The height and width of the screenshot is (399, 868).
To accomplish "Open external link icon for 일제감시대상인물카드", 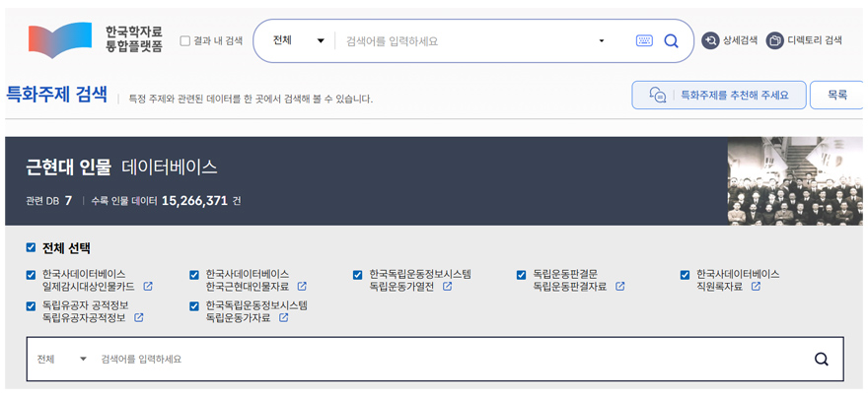I will point(148,287).
